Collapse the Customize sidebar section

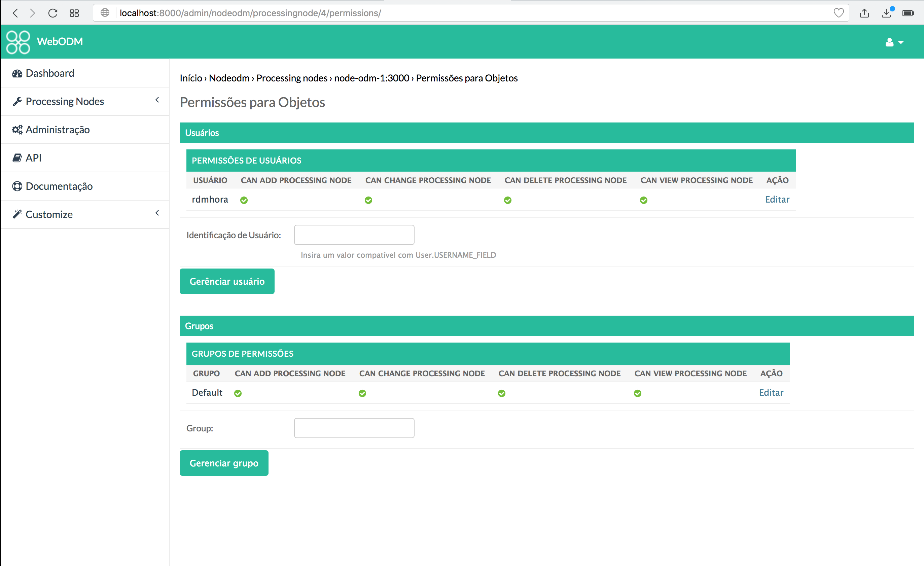(x=157, y=213)
